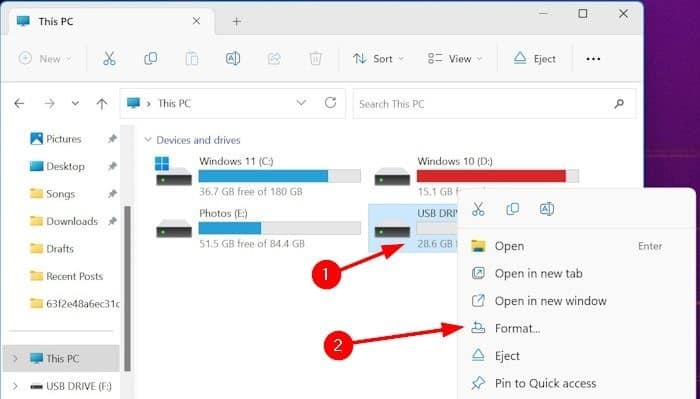Image resolution: width=700 pixels, height=399 pixels.
Task: Select the USB drive icon
Action: pos(392,229)
